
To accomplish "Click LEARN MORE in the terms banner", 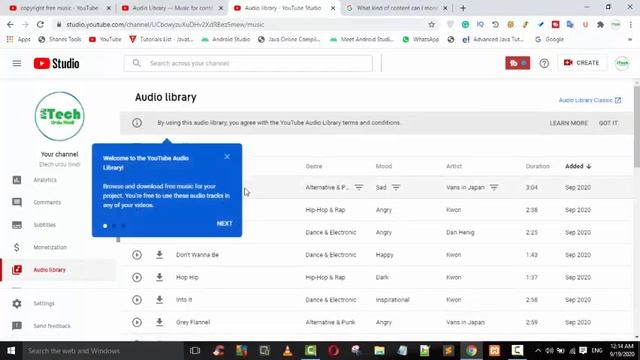I will 569,123.
